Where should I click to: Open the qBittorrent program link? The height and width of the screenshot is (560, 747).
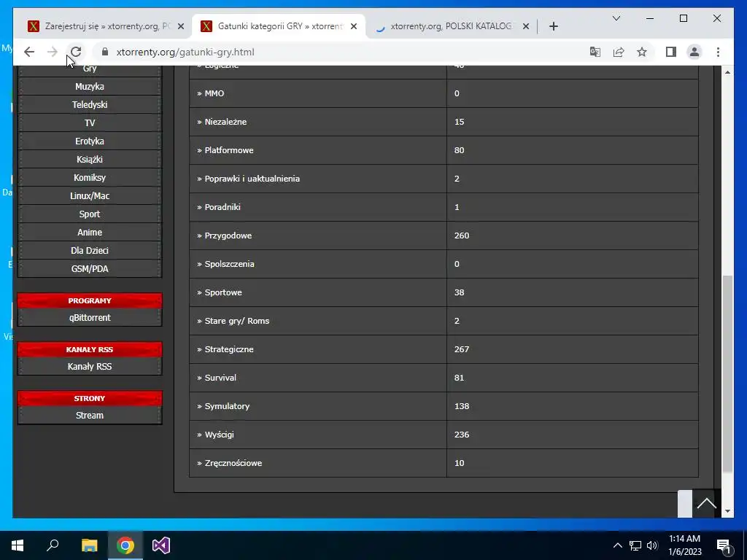90,317
